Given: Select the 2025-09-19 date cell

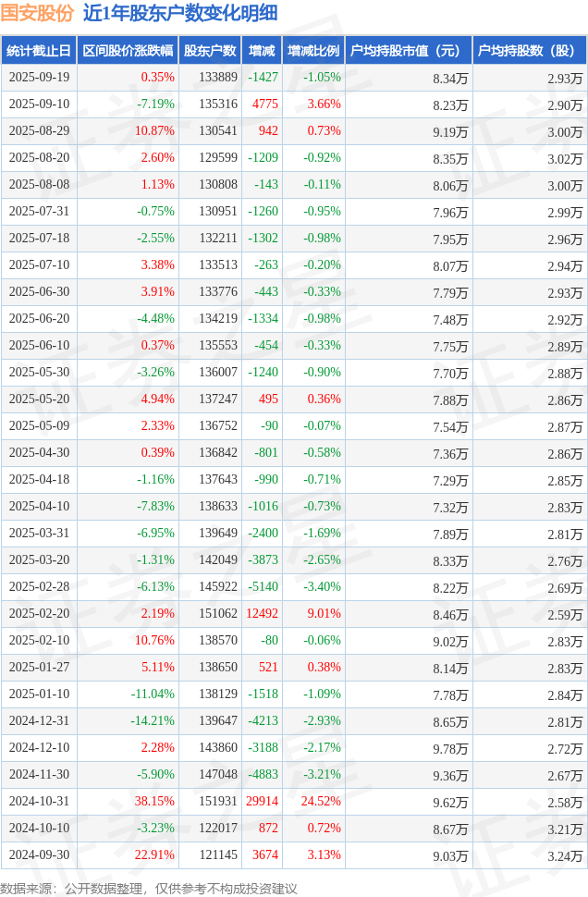Looking at the screenshot, I should 39,78.
